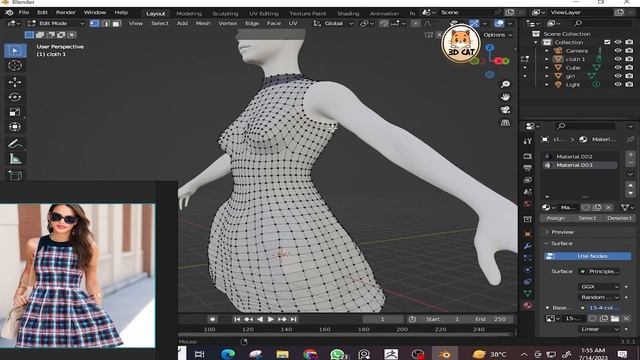Select the Annotate tool
The image size is (640, 360).
point(15,144)
